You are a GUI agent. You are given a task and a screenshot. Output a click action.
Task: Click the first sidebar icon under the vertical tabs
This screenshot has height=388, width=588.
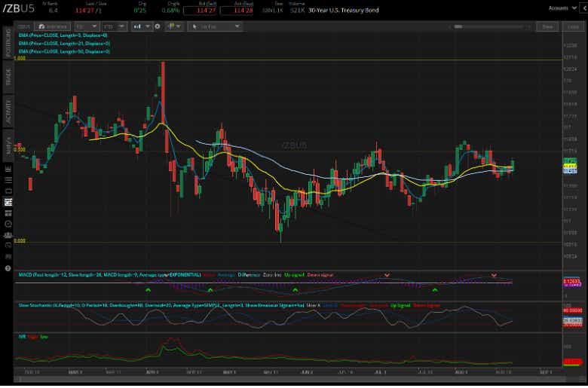[x=8, y=169]
